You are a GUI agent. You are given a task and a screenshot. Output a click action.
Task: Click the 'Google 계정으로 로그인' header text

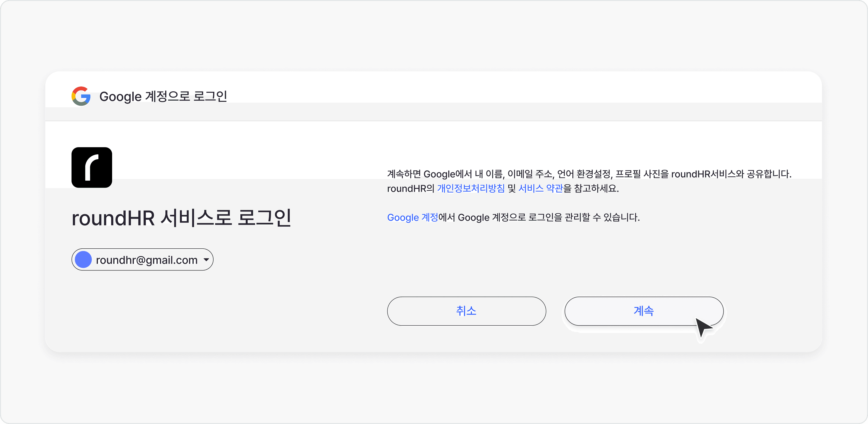click(163, 96)
